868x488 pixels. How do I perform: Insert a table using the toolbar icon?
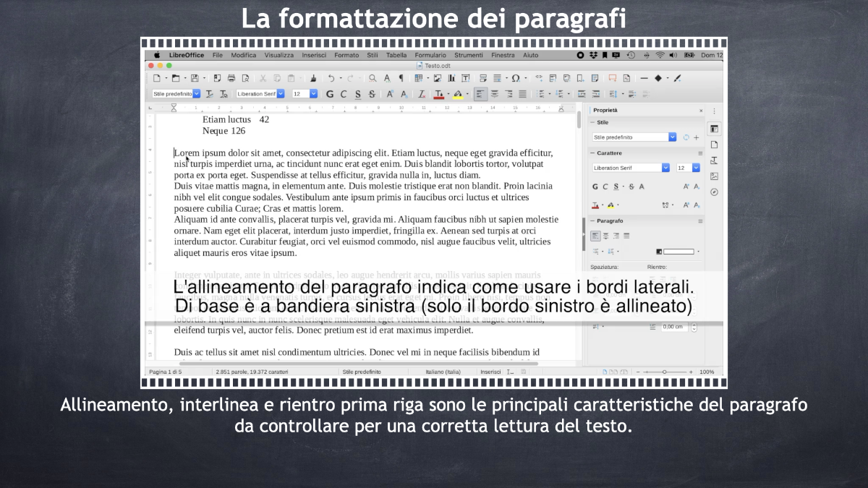click(419, 78)
